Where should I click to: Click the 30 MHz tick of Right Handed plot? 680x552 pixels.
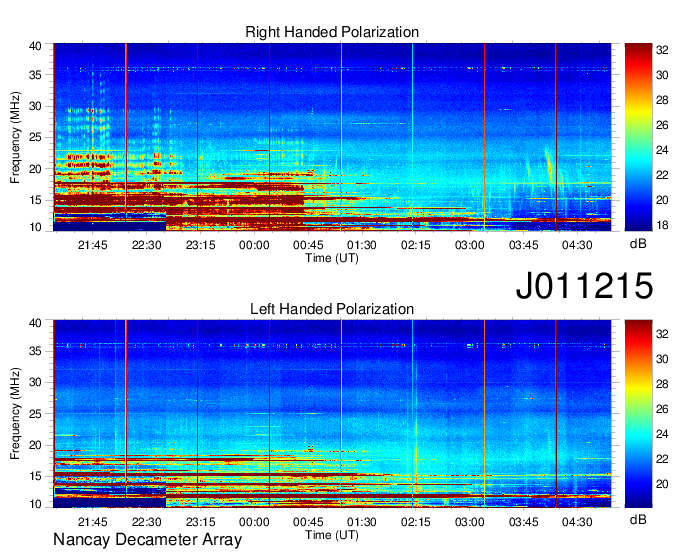[36, 106]
